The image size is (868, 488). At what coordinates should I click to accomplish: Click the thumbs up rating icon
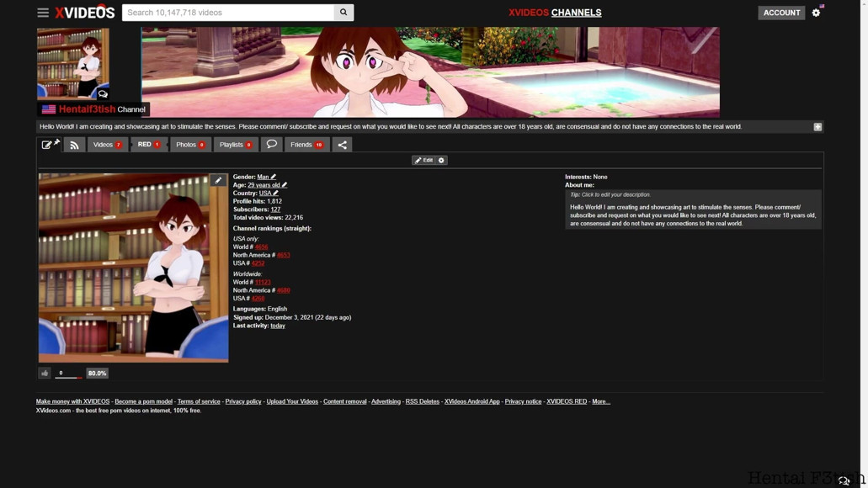click(45, 373)
